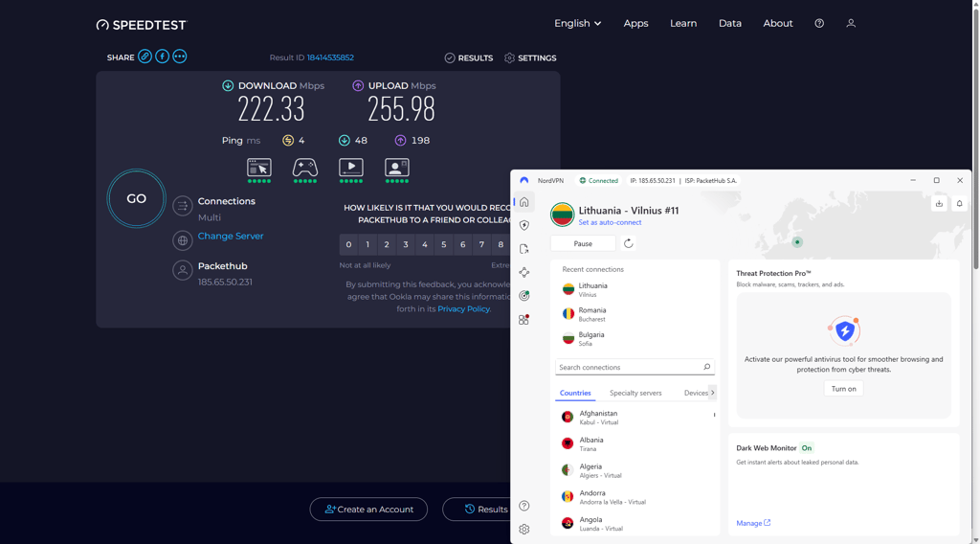Share result on Facebook icon
This screenshot has height=544, width=980.
[162, 57]
